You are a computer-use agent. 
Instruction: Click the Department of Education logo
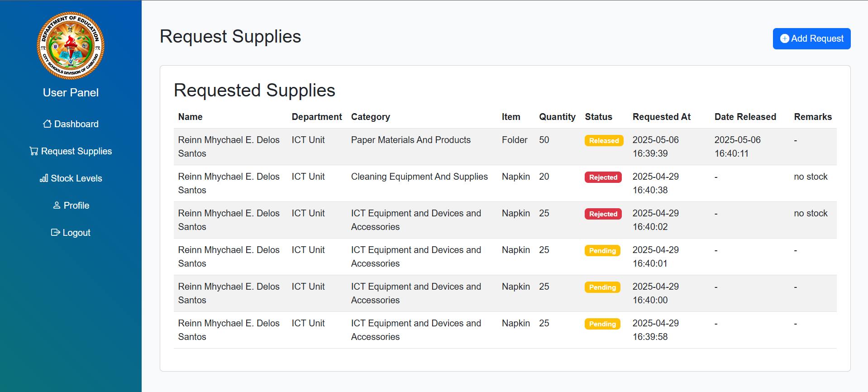[x=71, y=46]
